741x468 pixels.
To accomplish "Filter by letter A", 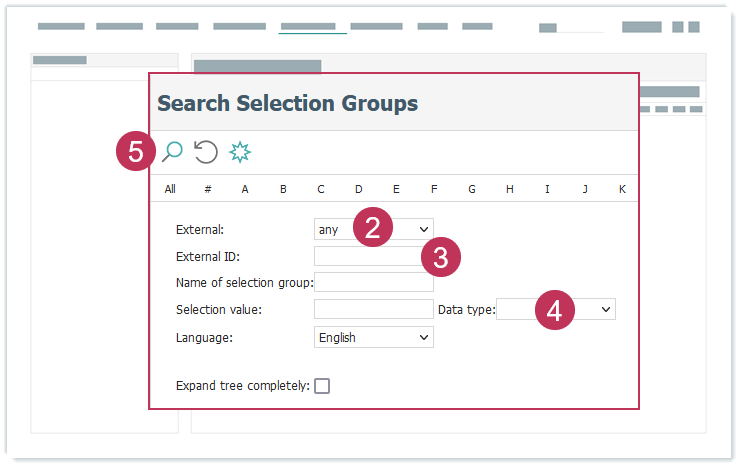I will (x=245, y=189).
